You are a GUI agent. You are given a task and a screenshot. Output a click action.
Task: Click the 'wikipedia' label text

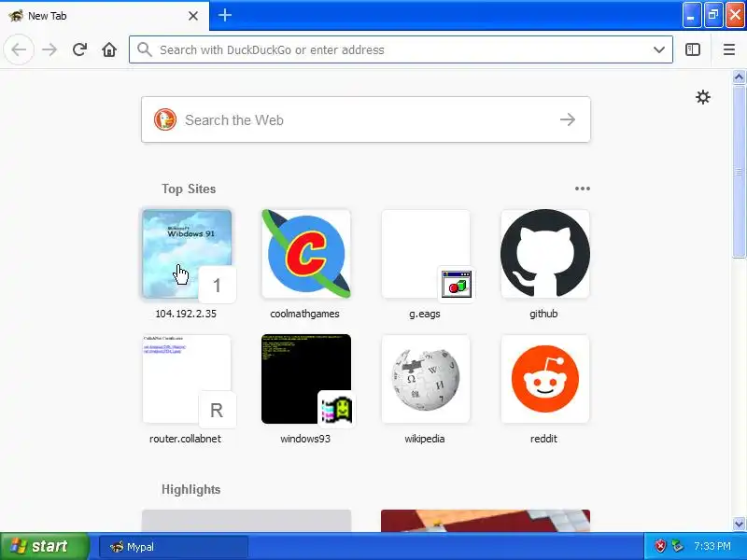coord(425,439)
